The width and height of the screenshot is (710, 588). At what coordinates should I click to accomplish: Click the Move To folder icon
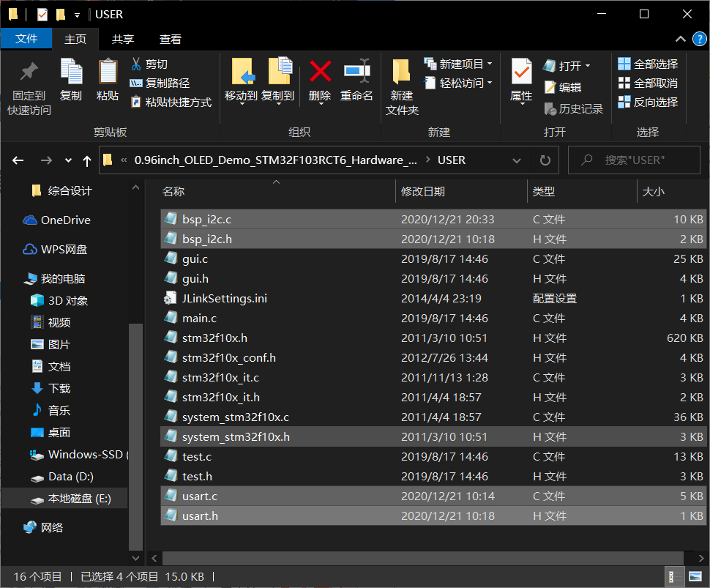[242, 71]
